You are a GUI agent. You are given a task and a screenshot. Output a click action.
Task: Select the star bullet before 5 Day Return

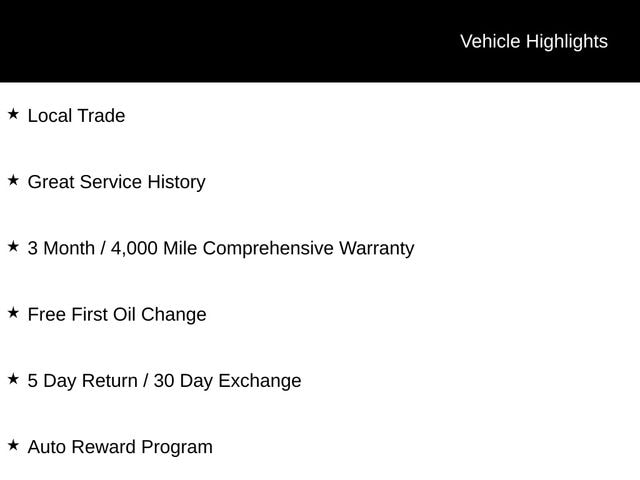[13, 379]
